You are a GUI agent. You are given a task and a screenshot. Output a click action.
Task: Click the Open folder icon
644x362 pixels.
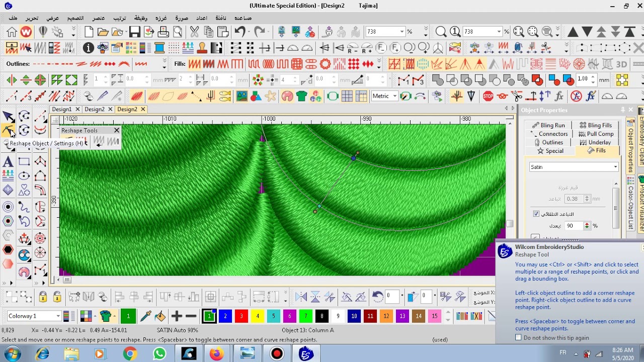pyautogui.click(x=103, y=32)
